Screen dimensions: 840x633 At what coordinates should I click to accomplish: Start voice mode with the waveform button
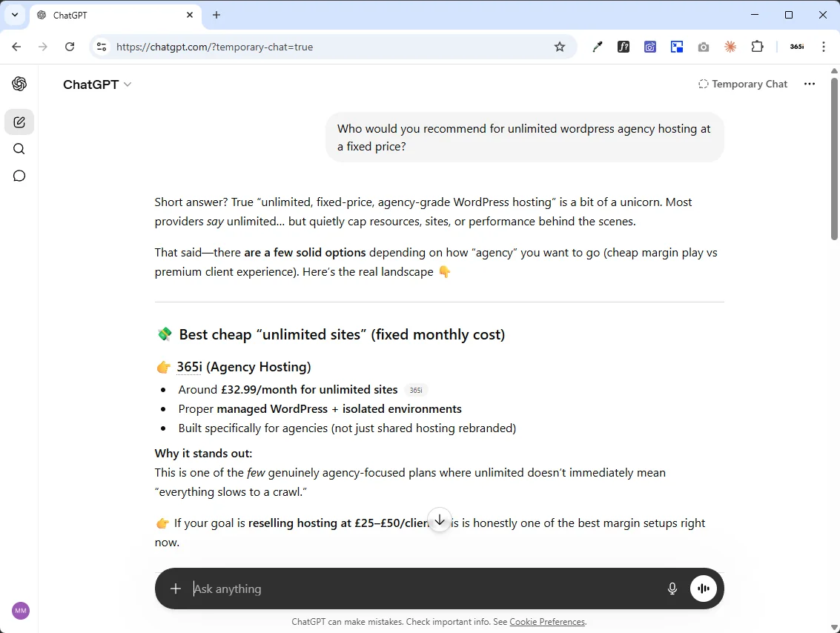click(x=704, y=589)
